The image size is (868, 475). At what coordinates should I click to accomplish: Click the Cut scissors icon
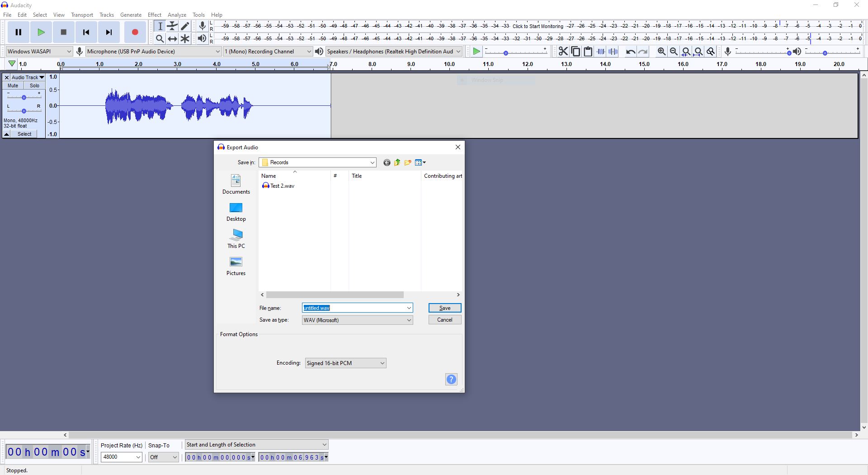coord(563,52)
